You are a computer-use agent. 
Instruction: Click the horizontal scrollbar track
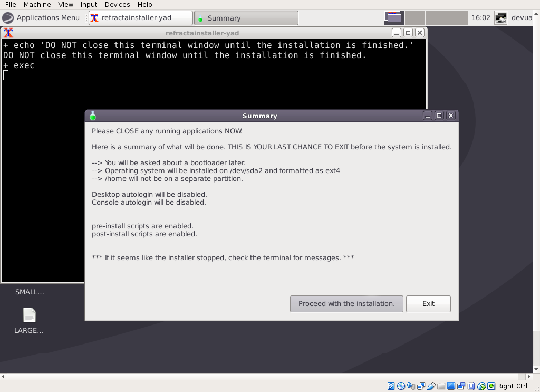(265, 377)
